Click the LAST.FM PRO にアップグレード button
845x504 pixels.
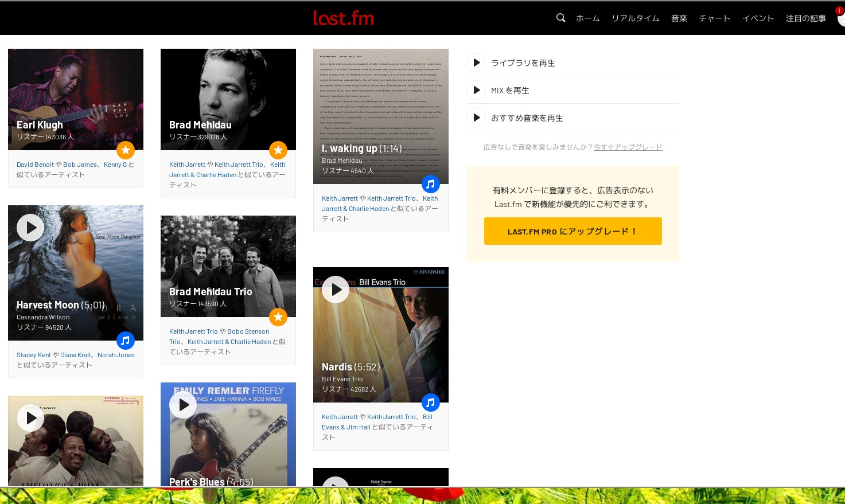pyautogui.click(x=573, y=231)
